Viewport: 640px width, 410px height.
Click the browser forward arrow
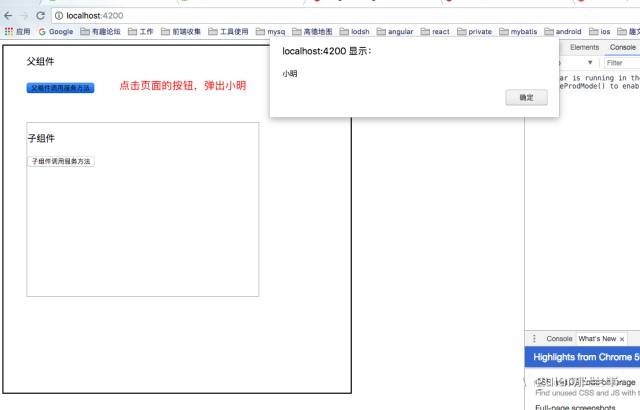(24, 16)
